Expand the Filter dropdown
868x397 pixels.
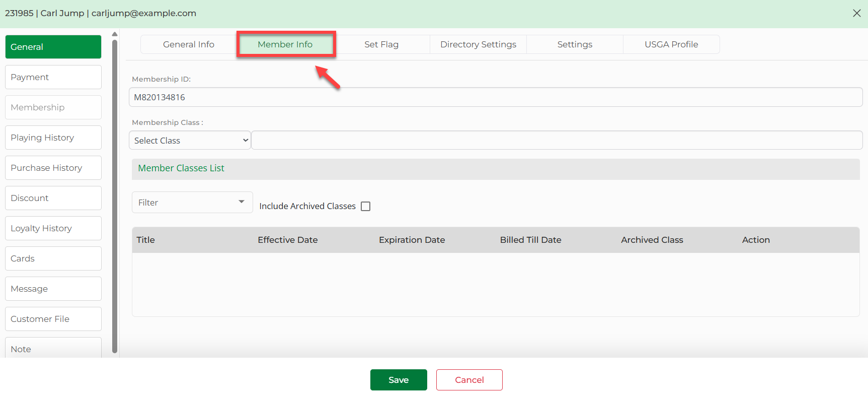point(192,203)
